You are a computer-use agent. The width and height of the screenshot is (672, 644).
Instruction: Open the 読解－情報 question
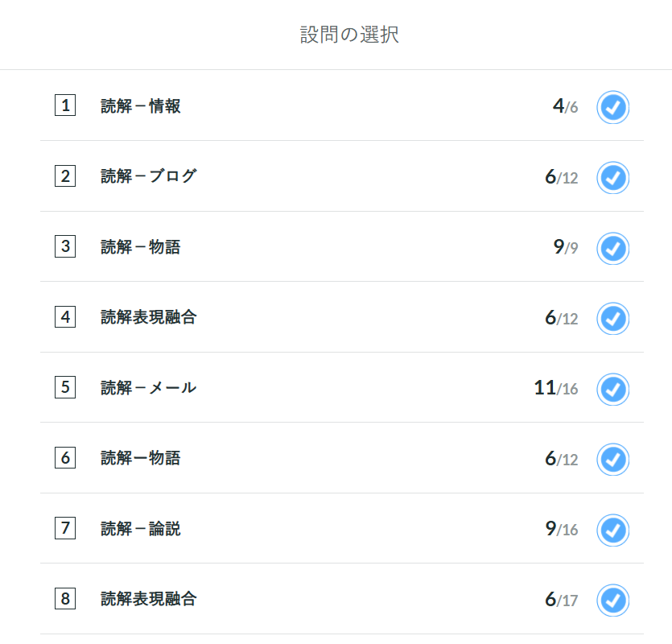pyautogui.click(x=141, y=105)
